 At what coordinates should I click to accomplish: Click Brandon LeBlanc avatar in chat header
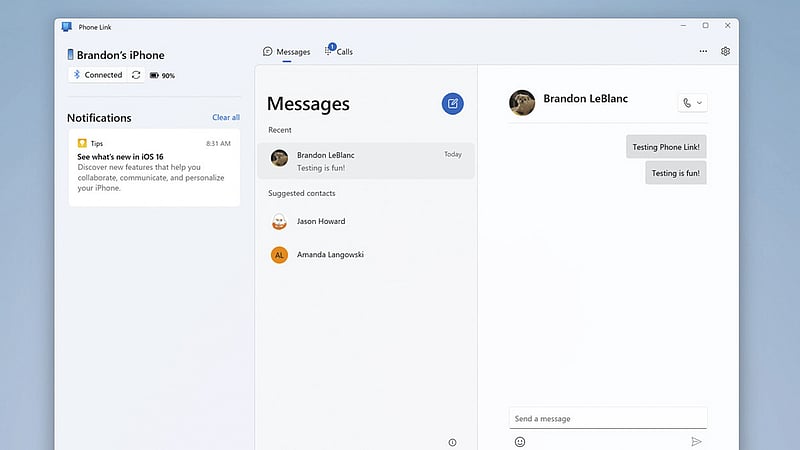point(522,103)
